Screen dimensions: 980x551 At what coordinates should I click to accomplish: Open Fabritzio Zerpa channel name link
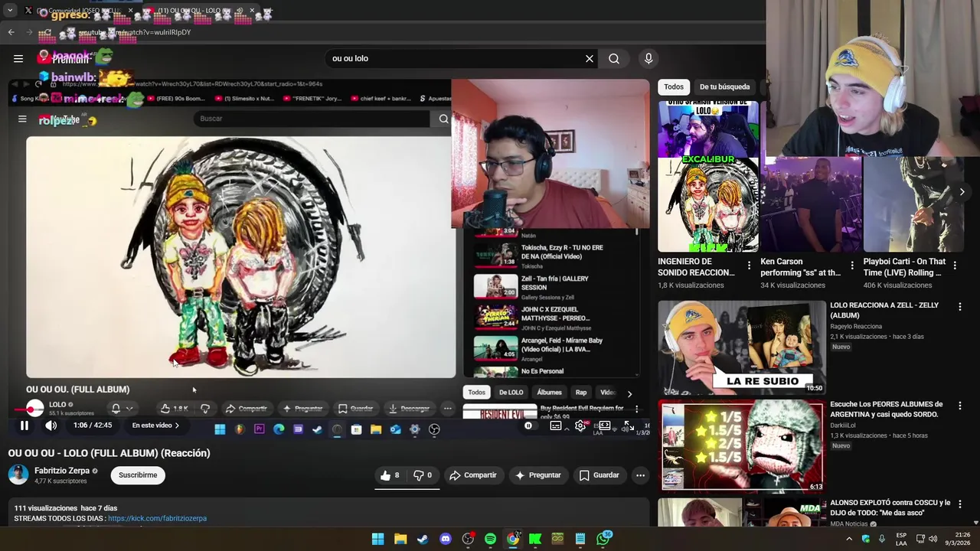pyautogui.click(x=62, y=471)
